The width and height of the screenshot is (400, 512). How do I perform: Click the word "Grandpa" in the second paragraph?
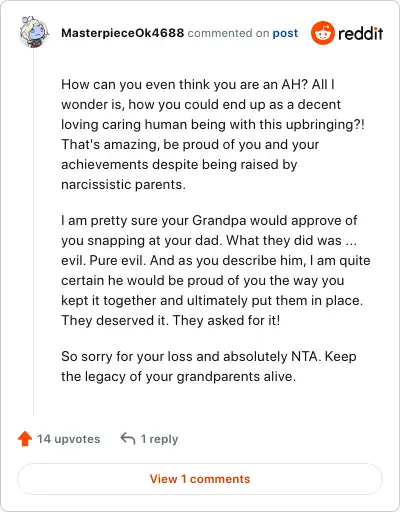[219, 221]
